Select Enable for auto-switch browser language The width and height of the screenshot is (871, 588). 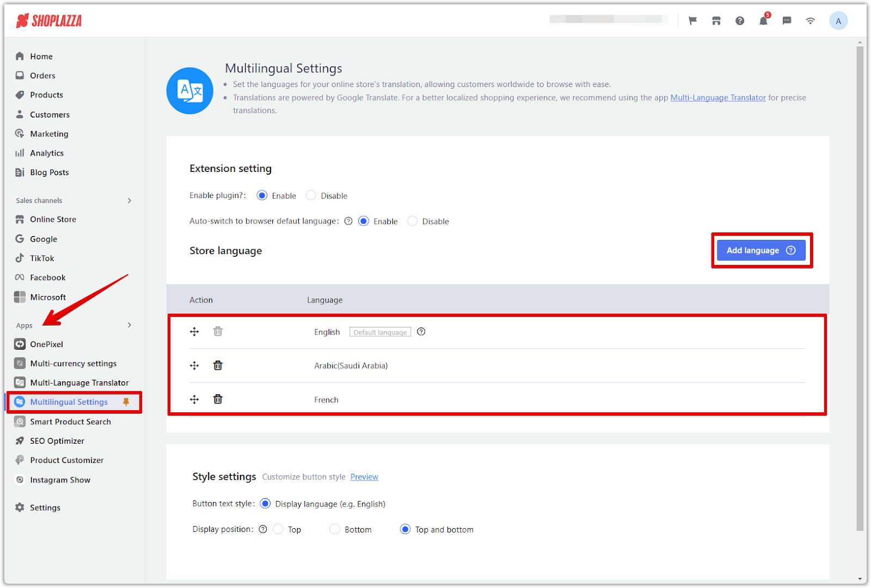point(364,221)
